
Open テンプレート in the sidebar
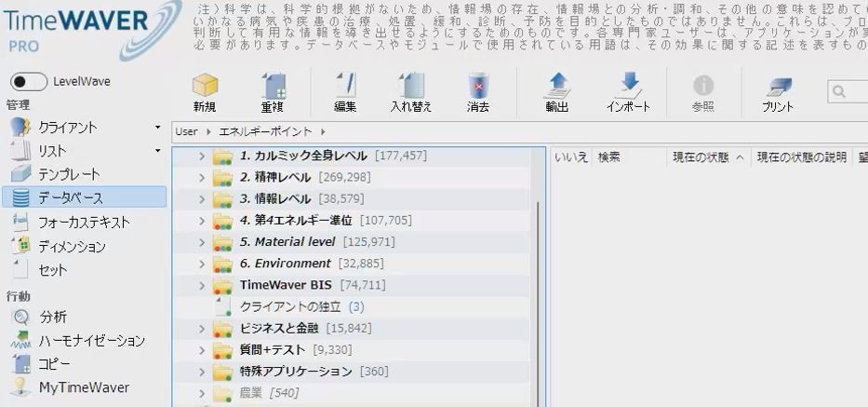click(69, 175)
